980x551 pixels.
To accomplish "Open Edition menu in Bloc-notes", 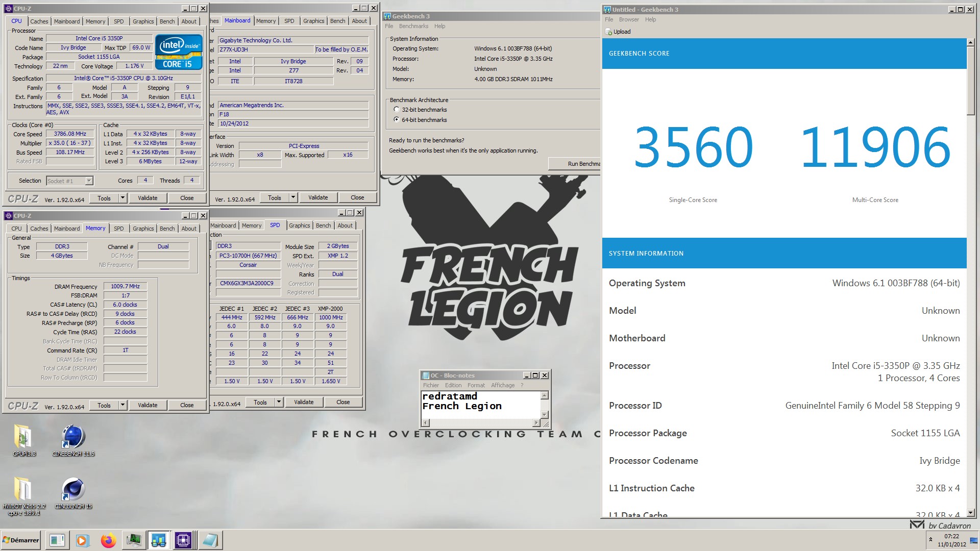I will 453,385.
